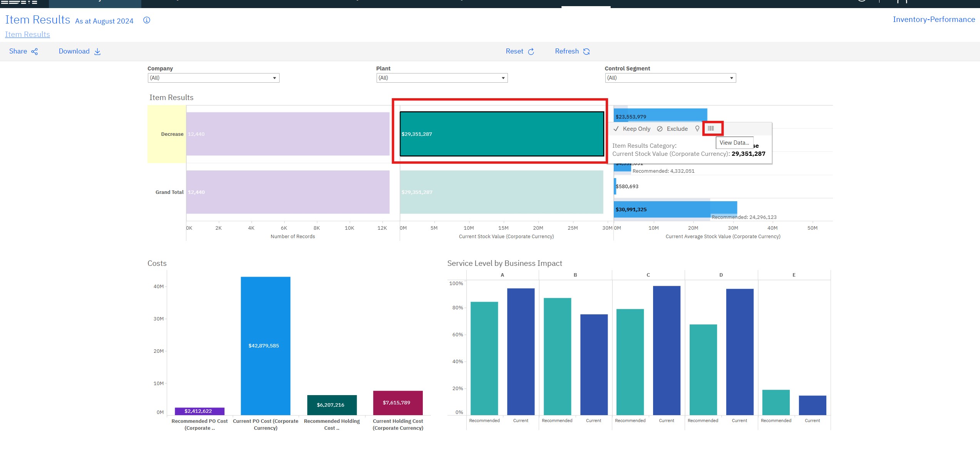The height and width of the screenshot is (474, 980).
Task: Click the dark teal $6,207,216 holding cost bar
Action: [332, 405]
